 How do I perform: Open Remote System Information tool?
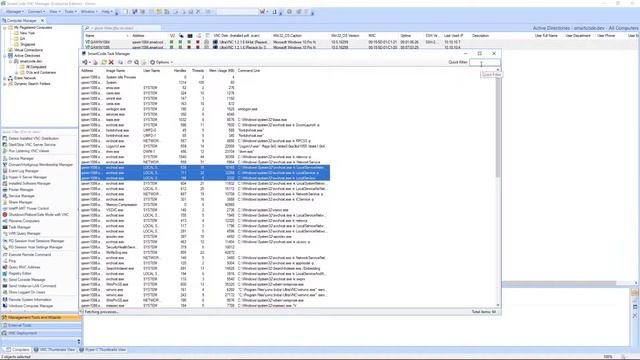27,300
